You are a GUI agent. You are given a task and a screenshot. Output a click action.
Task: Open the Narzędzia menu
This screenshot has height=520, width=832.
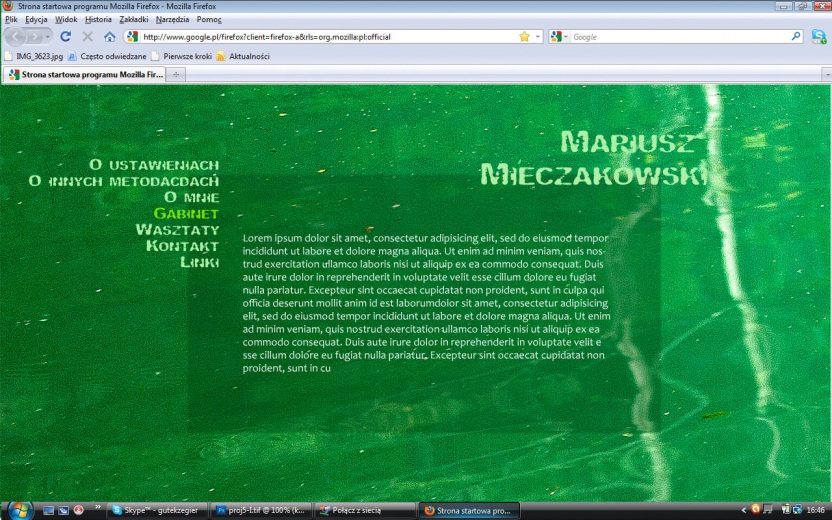pos(172,19)
